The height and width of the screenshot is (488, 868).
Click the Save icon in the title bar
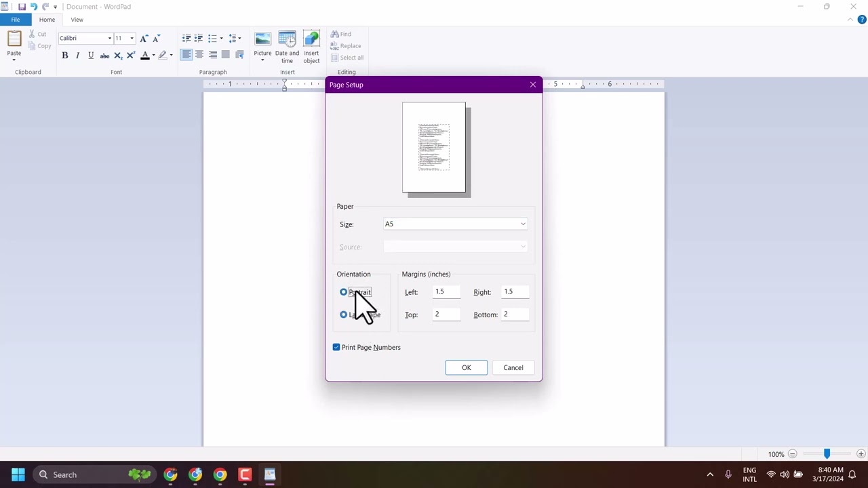pos(22,7)
